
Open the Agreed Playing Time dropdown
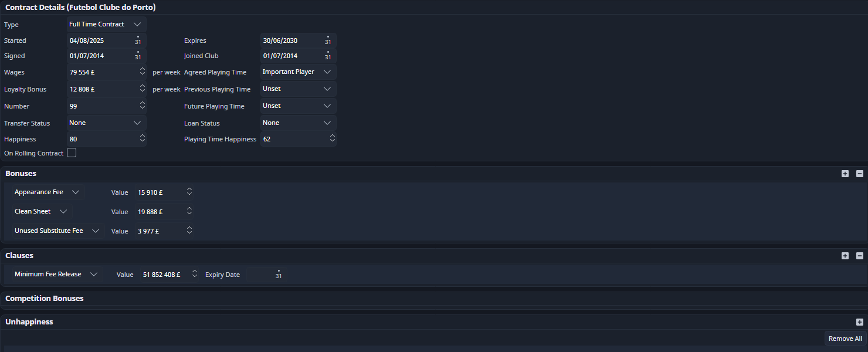(x=298, y=72)
